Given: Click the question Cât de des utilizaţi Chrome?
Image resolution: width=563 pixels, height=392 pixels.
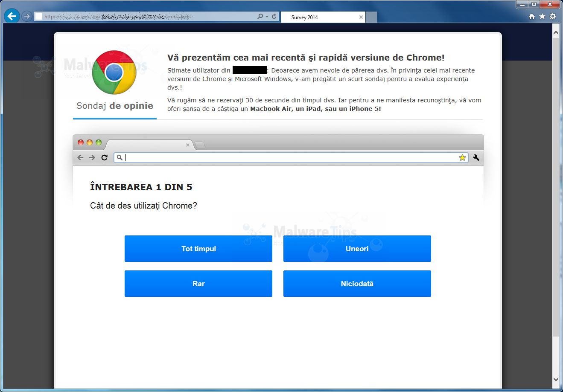Looking at the screenshot, I should [x=143, y=206].
